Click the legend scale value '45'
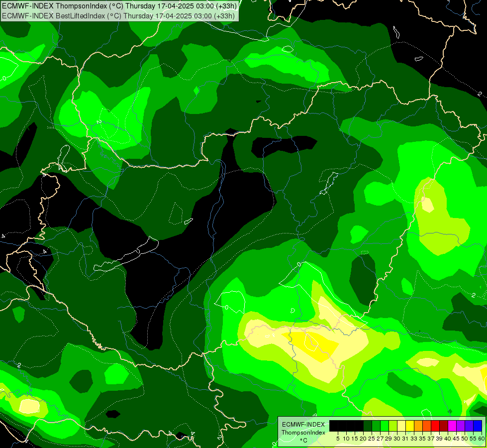487x448 pixels. pyautogui.click(x=456, y=439)
